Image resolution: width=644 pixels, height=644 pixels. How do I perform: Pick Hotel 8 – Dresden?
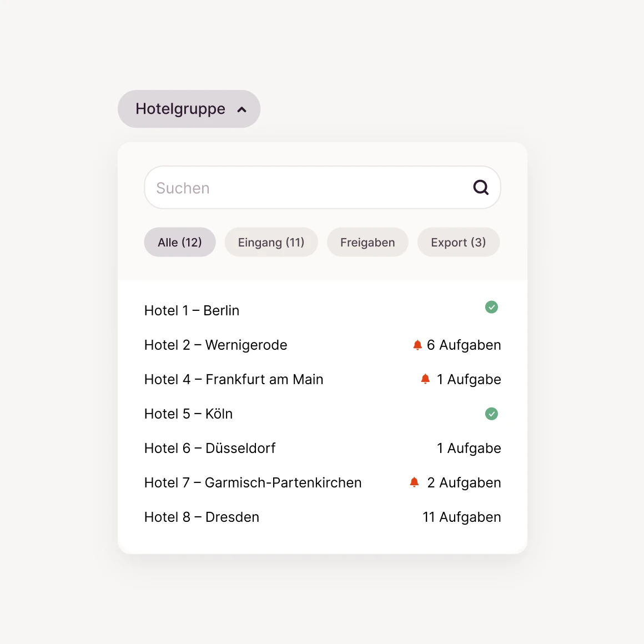click(x=202, y=517)
